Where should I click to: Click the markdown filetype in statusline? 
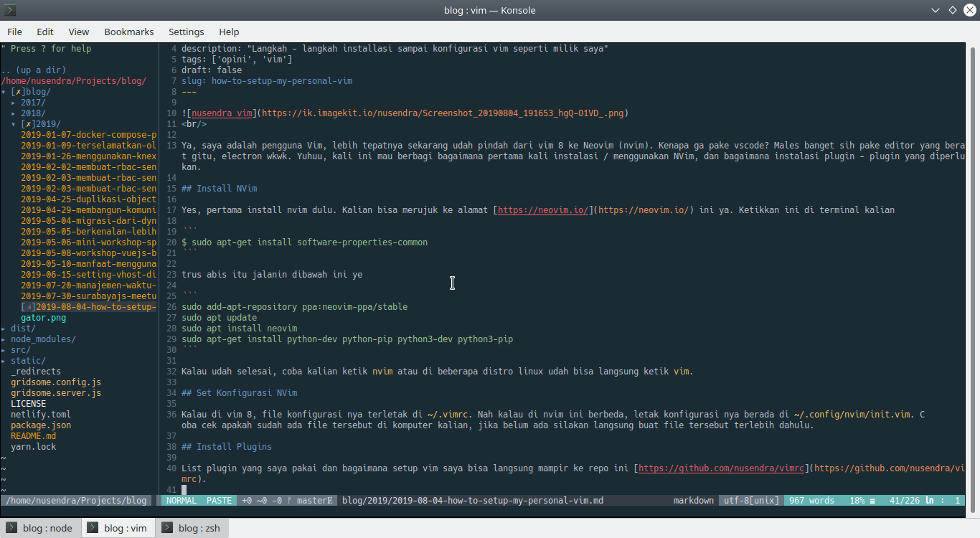click(694, 501)
